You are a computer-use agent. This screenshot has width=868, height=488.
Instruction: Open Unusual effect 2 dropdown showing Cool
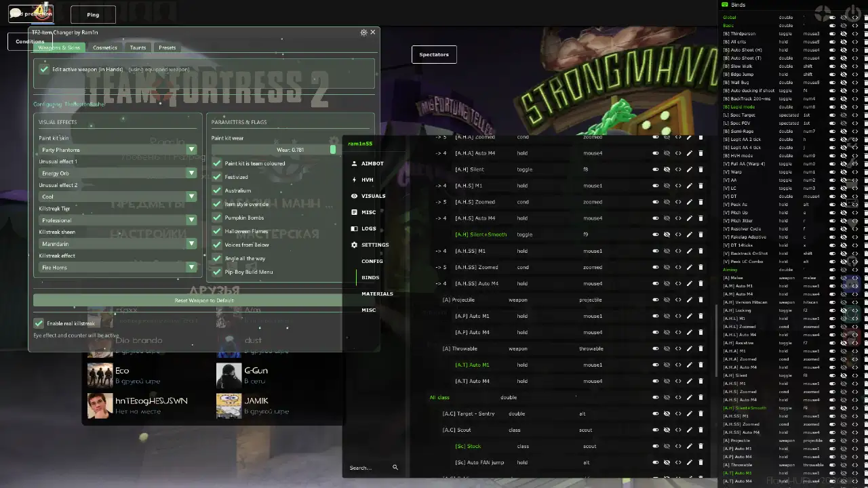pos(118,197)
